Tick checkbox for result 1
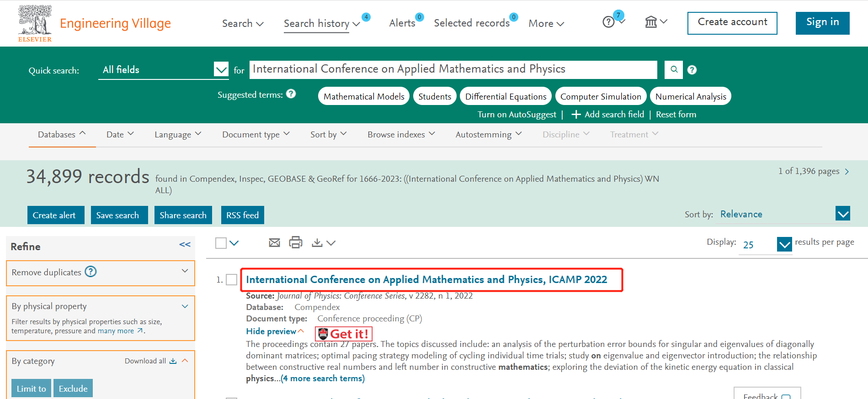This screenshot has width=868, height=399. pyautogui.click(x=232, y=279)
